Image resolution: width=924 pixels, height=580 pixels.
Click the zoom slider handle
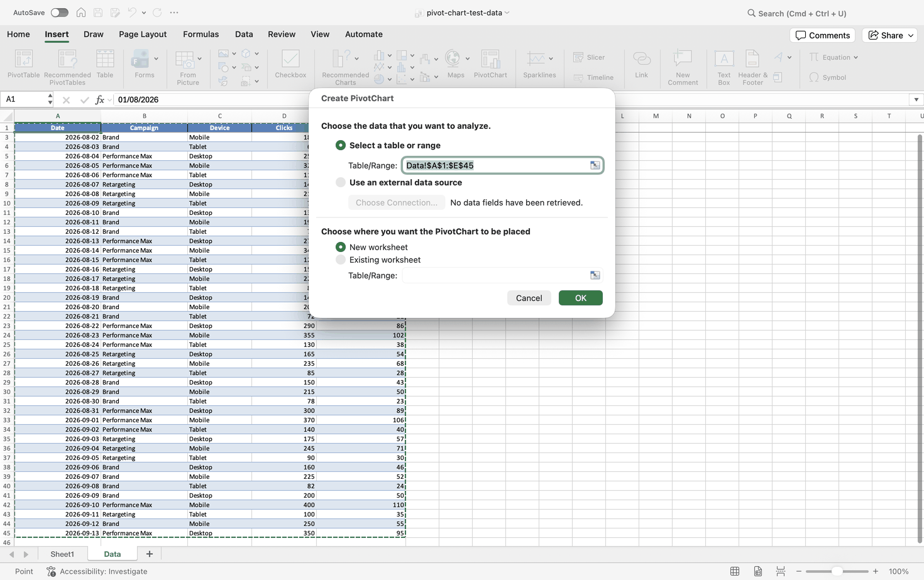click(837, 571)
